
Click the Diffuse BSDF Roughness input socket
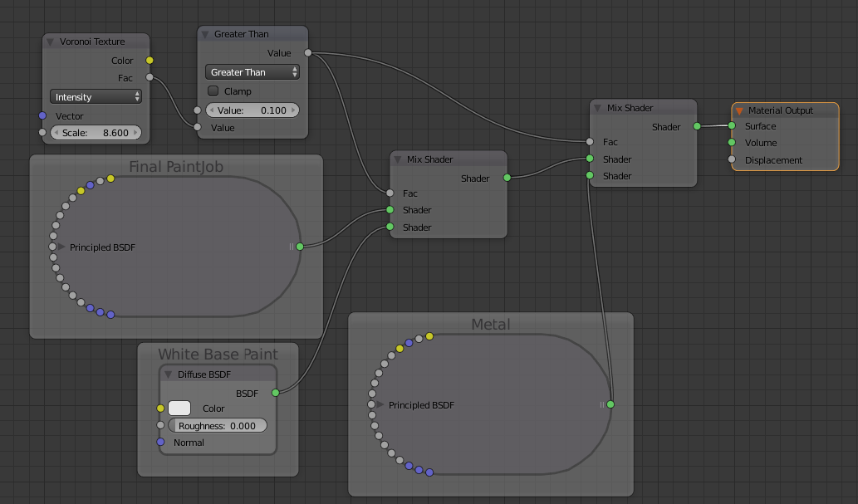point(160,425)
